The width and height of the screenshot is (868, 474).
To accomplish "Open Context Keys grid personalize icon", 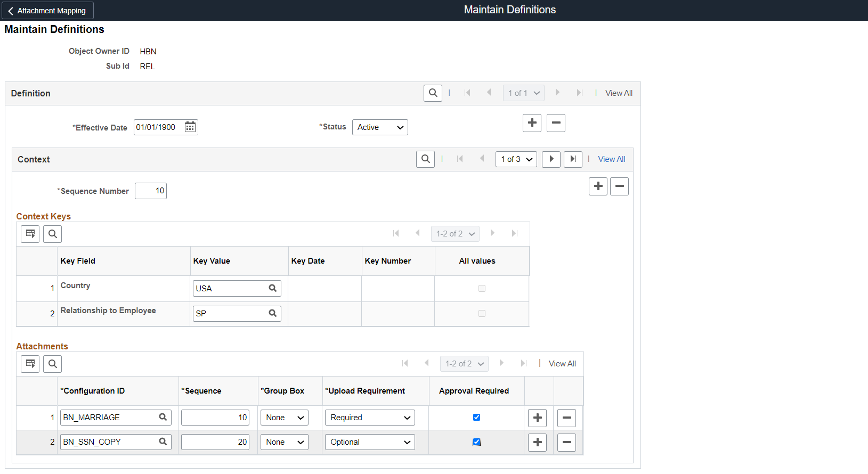I will (30, 234).
